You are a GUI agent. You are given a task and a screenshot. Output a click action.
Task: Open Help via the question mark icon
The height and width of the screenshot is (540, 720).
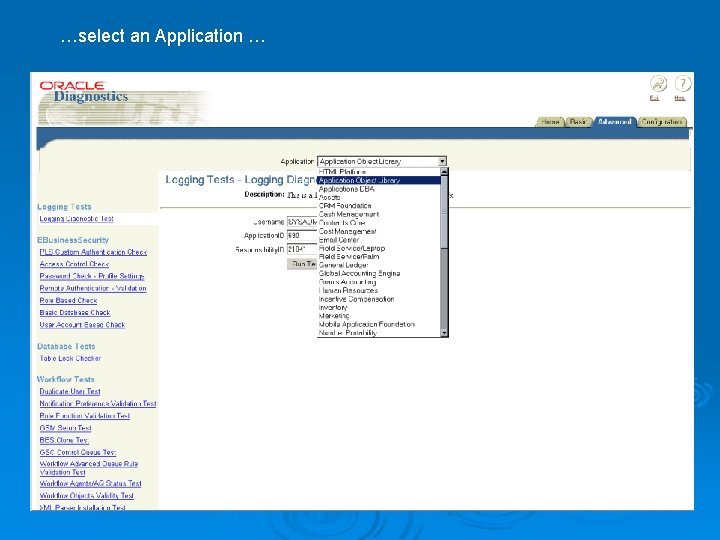682,84
